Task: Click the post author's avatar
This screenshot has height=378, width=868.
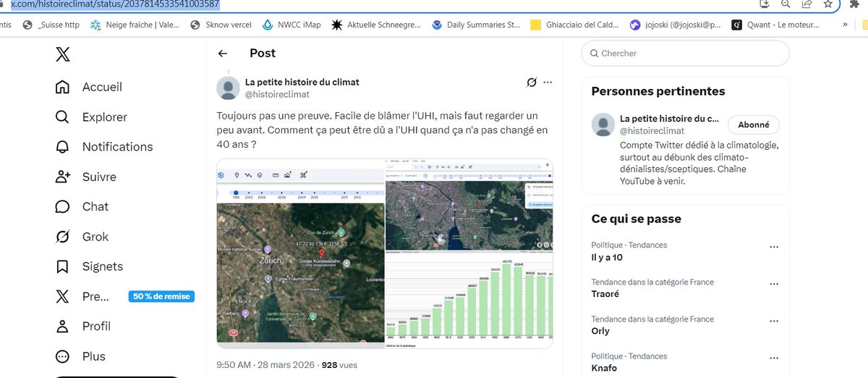Action: point(229,88)
